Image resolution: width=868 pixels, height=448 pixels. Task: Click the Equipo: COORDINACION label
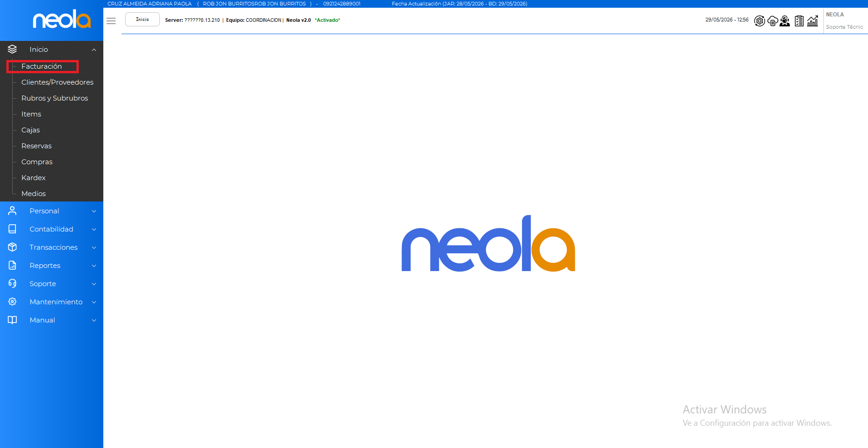254,20
